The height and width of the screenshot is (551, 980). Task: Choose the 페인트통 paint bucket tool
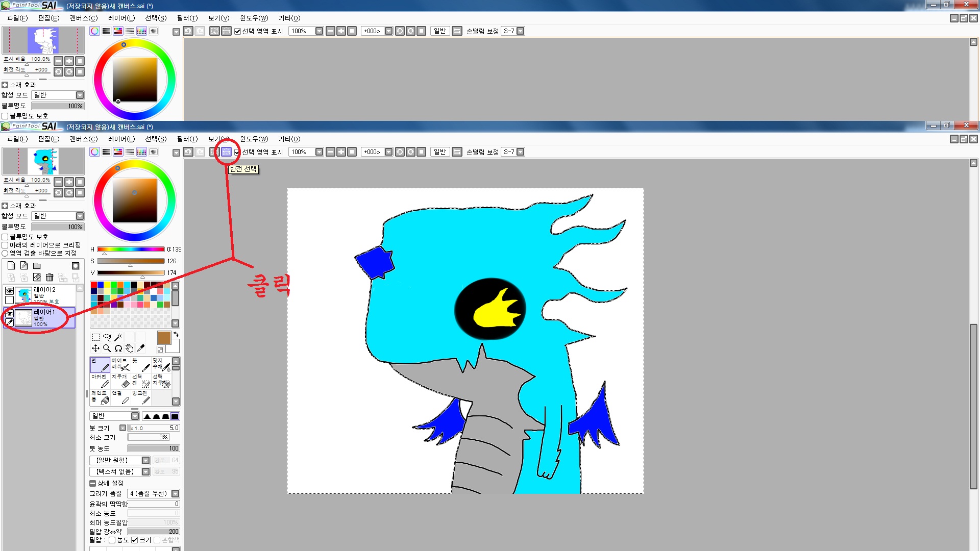pyautogui.click(x=100, y=397)
